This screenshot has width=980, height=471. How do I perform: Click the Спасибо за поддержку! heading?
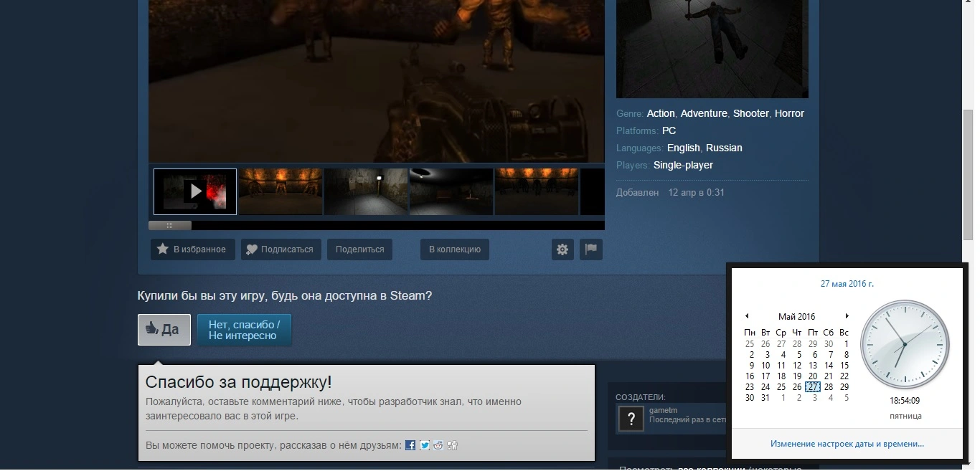[238, 382]
